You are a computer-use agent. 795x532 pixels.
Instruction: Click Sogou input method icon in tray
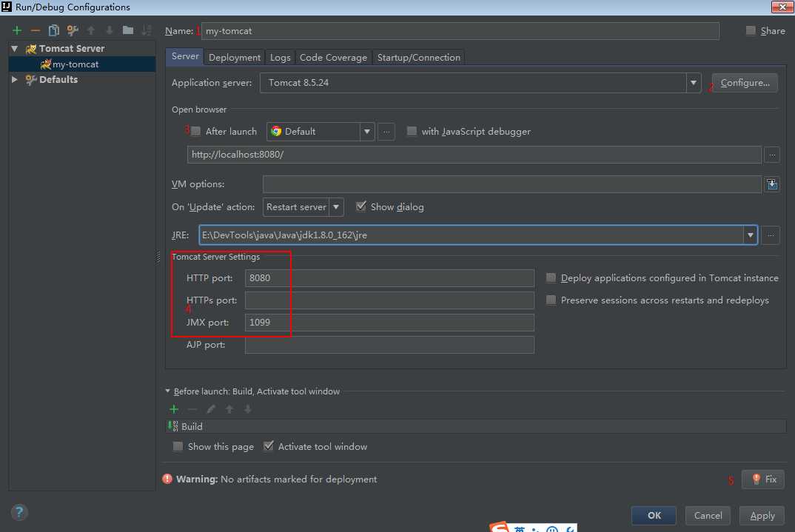[500, 527]
